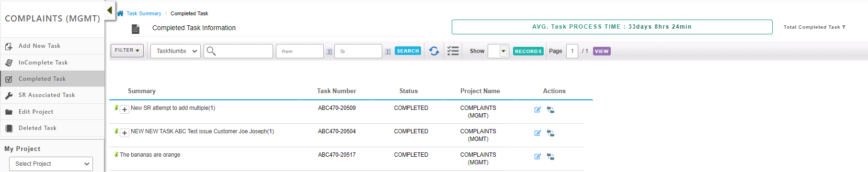Click 'The bananas are orange' summary

point(150,155)
